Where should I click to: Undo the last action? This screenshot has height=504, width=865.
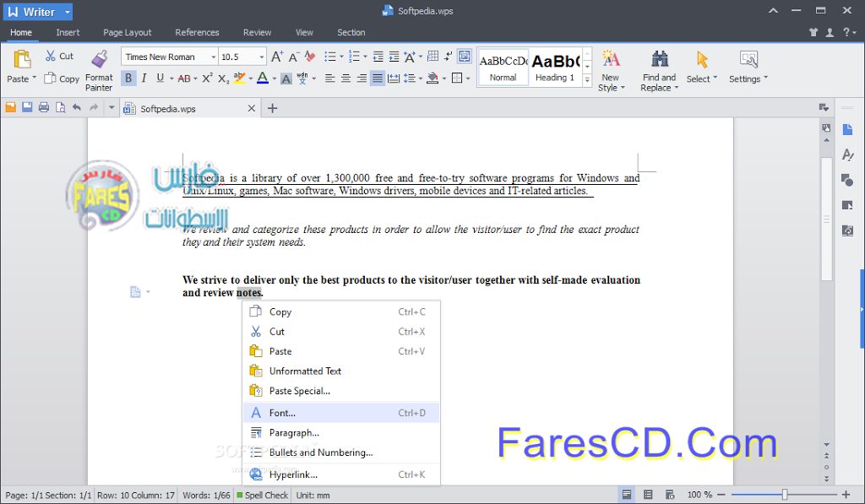pos(77,107)
